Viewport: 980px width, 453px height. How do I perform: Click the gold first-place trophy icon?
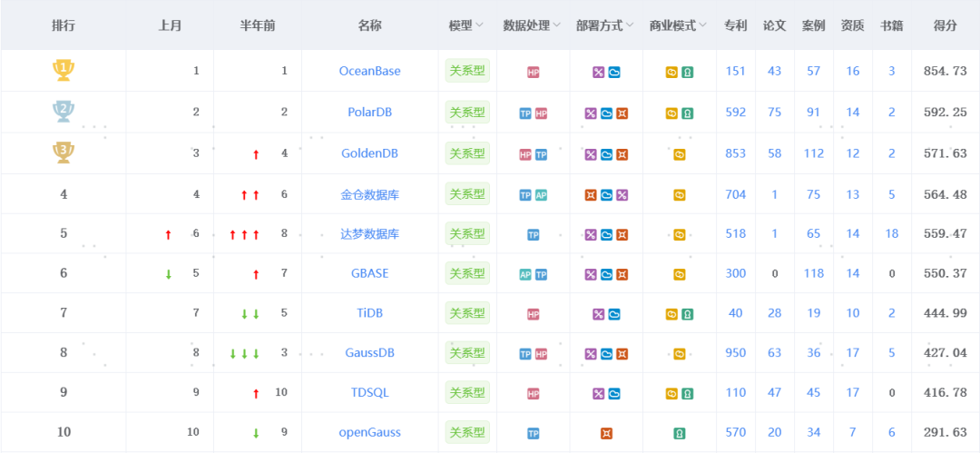64,70
